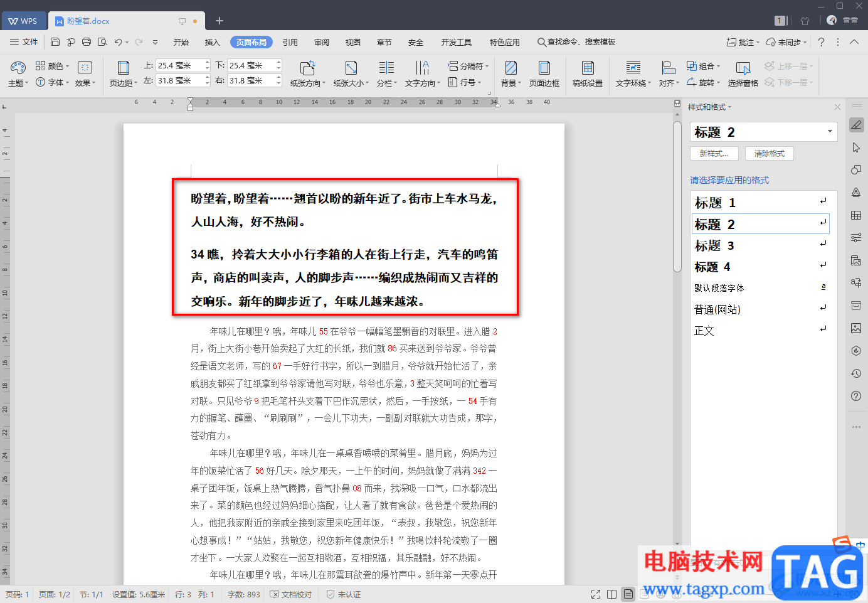The image size is (868, 603).
Task: Click the 上 top margin input field
Action: (x=183, y=65)
